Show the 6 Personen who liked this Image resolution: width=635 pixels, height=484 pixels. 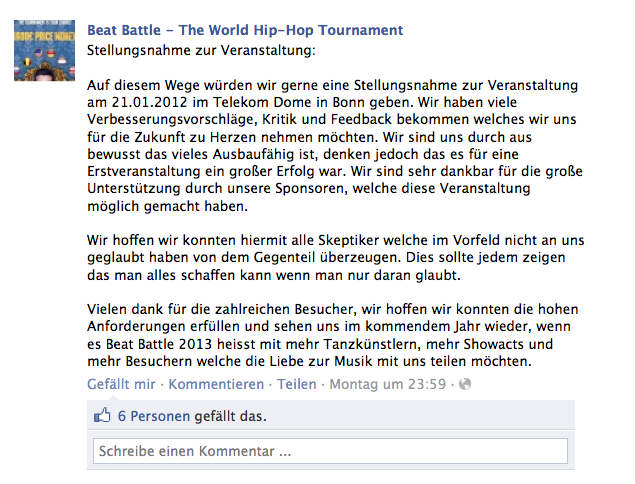[x=154, y=416]
